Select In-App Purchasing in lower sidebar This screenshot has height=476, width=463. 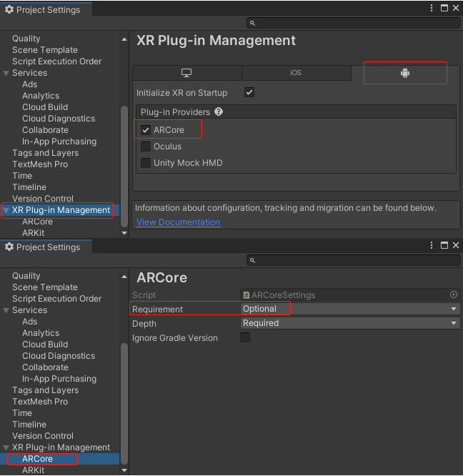(x=59, y=379)
